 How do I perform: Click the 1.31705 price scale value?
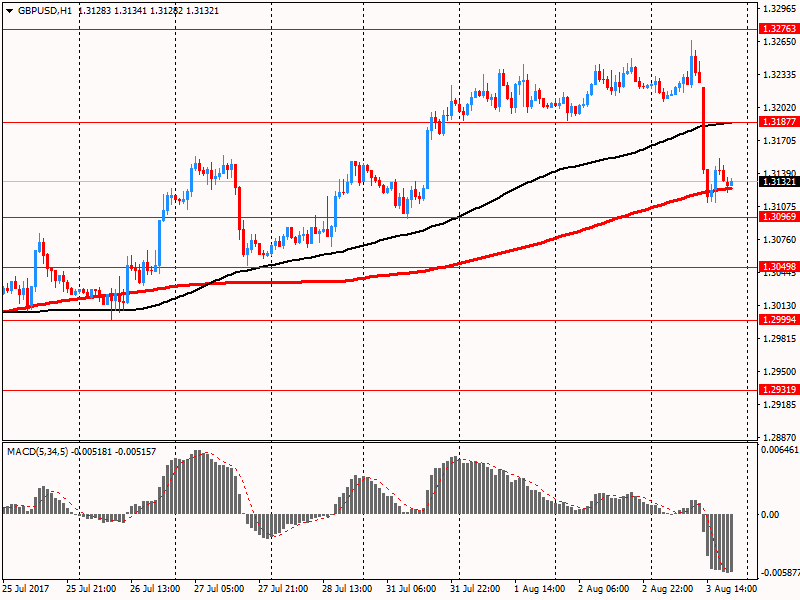coord(779,141)
